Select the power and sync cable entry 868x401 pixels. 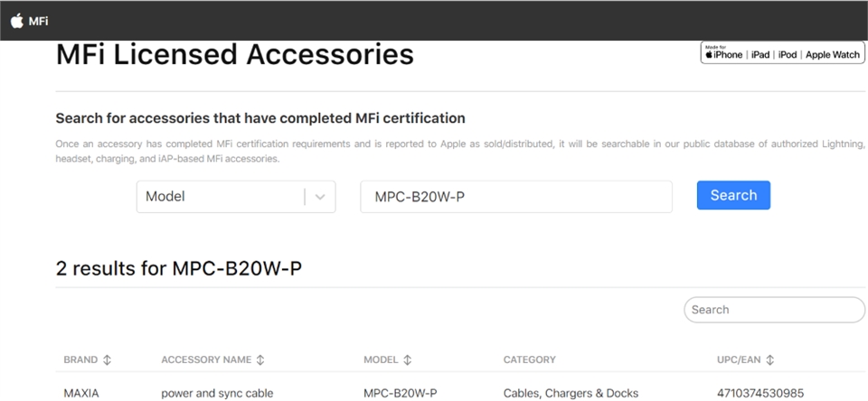tap(217, 393)
